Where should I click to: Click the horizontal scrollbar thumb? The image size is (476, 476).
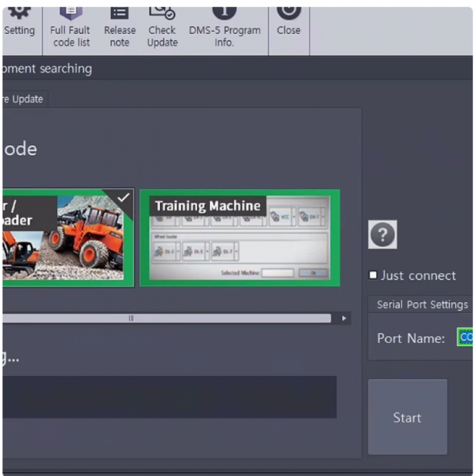tap(131, 318)
